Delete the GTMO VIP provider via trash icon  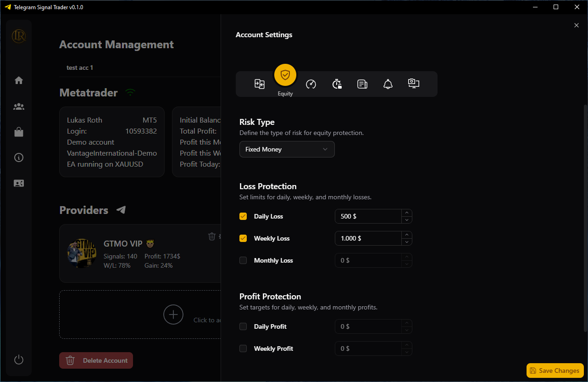(x=212, y=236)
